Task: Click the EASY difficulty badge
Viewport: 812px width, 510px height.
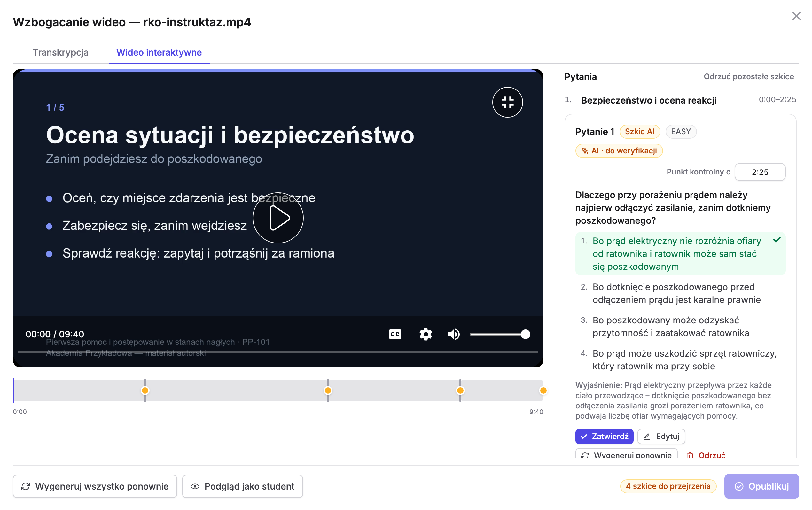Action: coord(681,131)
